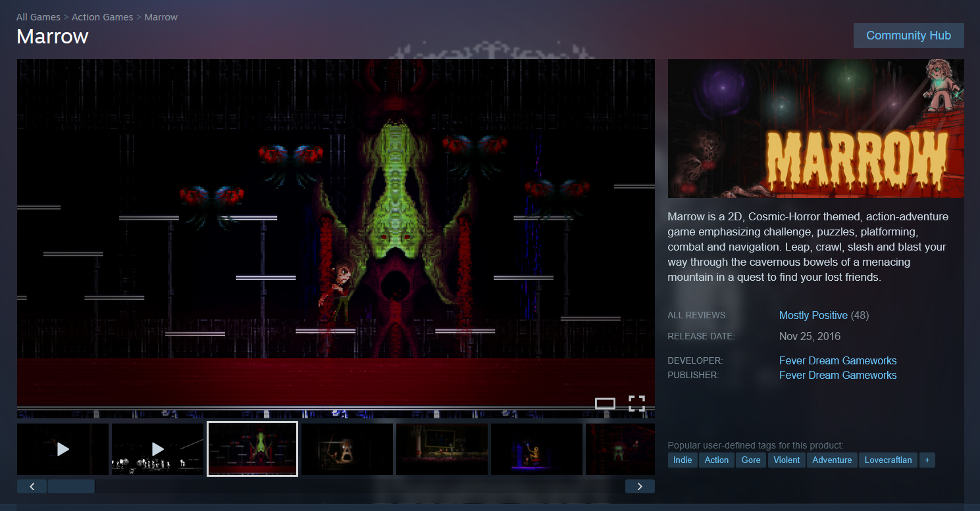Image resolution: width=980 pixels, height=511 pixels.
Task: Open Action Games breadcrumb link
Action: [x=102, y=17]
